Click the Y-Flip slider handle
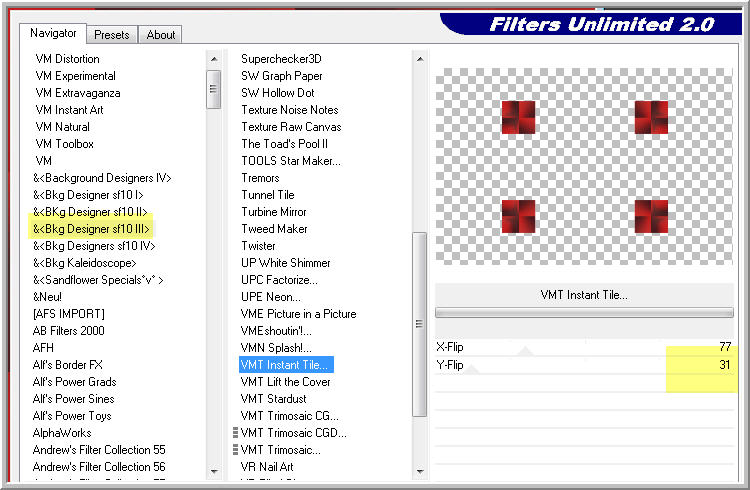Viewport: 750px width, 490px height. (x=472, y=369)
